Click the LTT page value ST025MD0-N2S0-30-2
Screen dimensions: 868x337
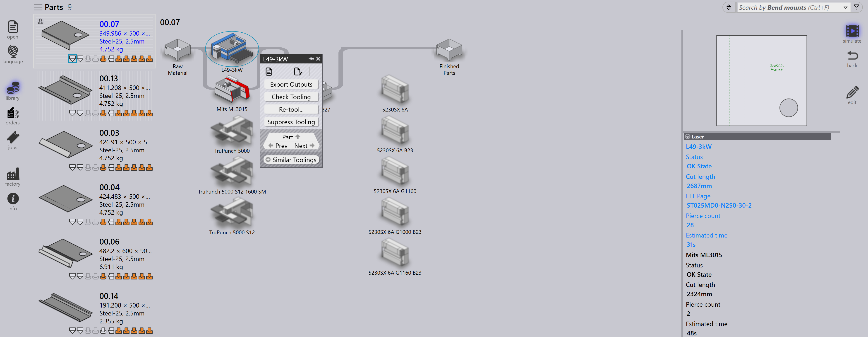click(x=719, y=205)
